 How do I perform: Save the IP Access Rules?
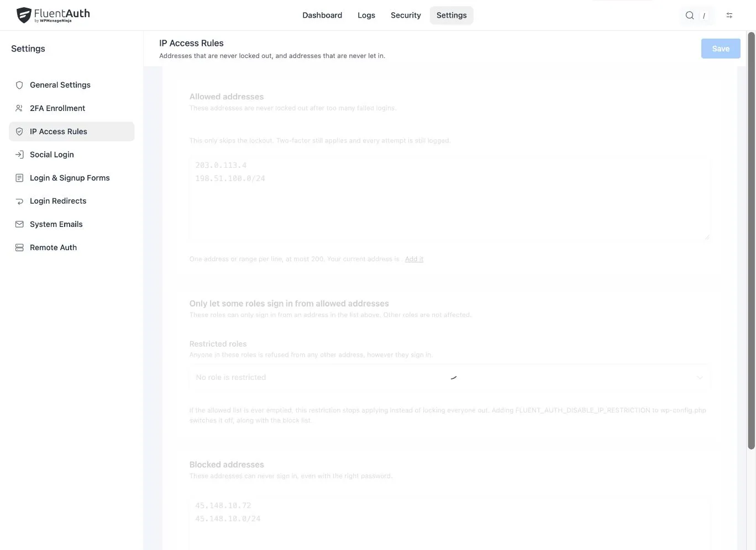click(x=721, y=49)
